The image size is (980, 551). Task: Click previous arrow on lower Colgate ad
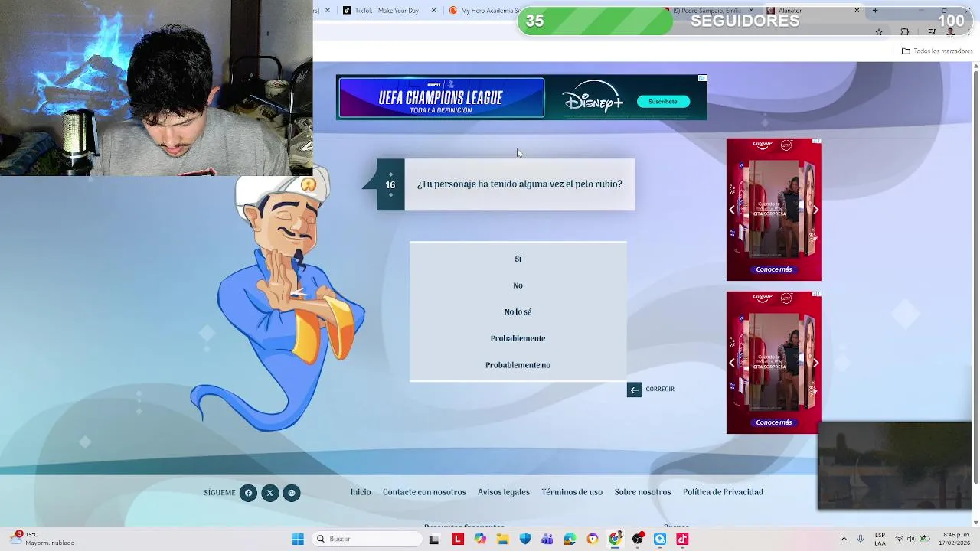pyautogui.click(x=732, y=362)
